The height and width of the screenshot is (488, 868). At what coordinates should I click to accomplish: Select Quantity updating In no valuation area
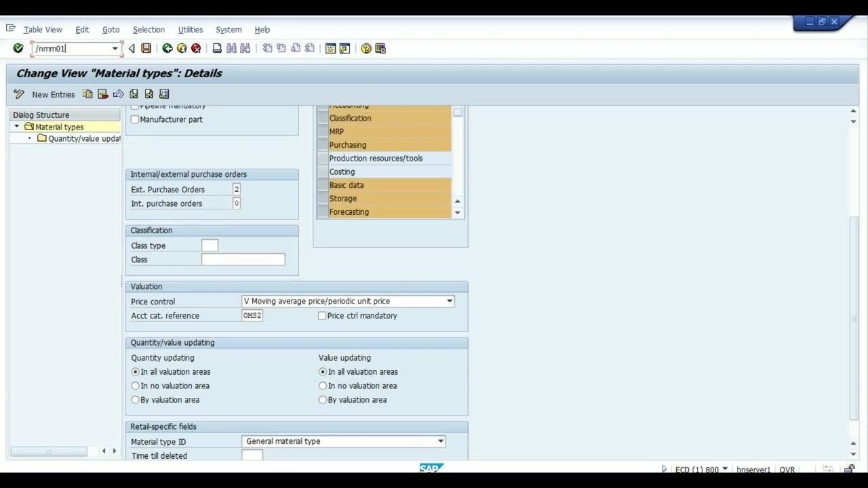pos(136,386)
